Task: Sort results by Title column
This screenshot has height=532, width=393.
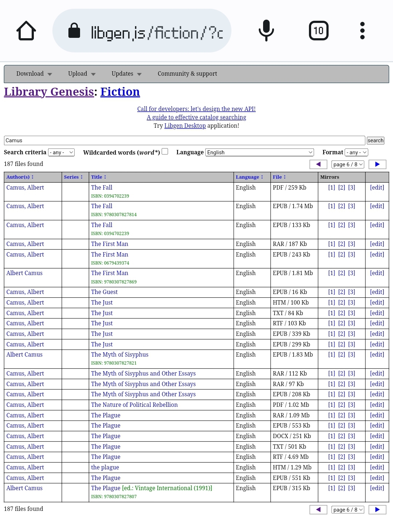Action: [x=99, y=177]
